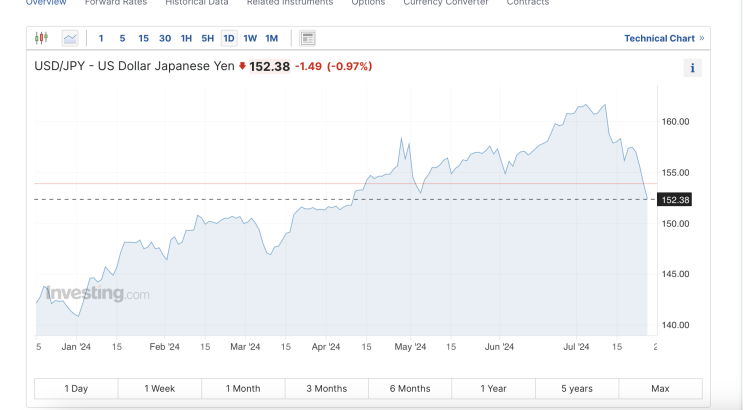Click the Max range button

click(660, 388)
